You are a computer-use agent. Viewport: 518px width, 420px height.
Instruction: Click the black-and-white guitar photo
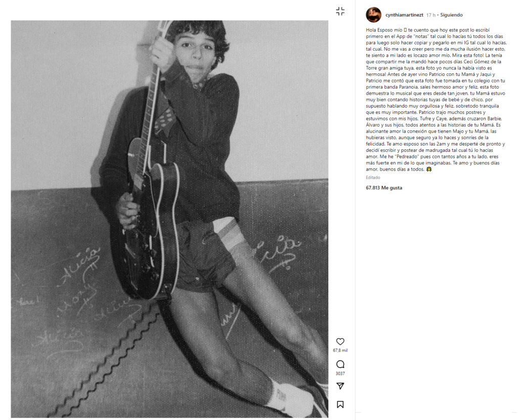point(169,219)
